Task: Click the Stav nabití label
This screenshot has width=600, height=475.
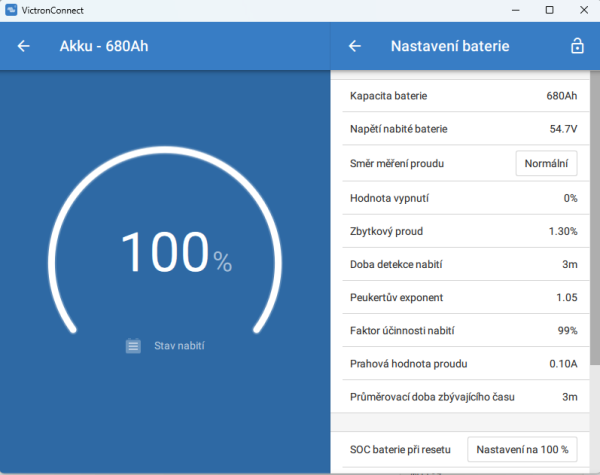Action: click(x=179, y=346)
